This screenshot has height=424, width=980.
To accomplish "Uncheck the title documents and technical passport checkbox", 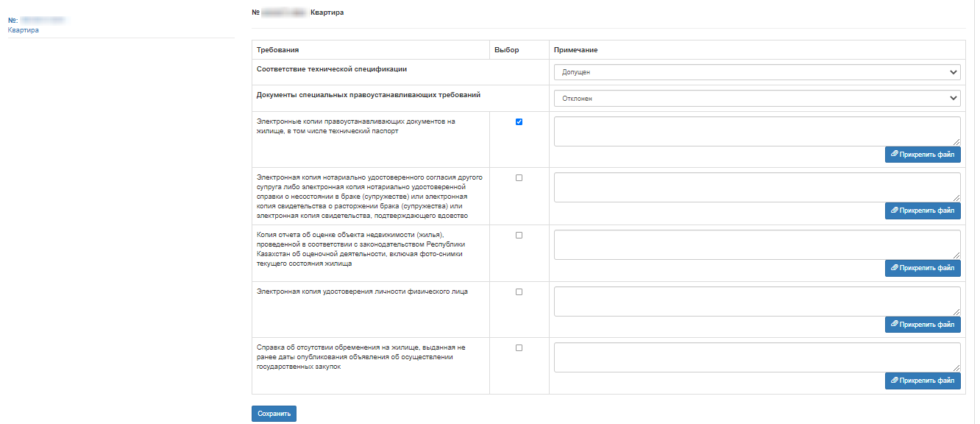I will pyautogui.click(x=519, y=122).
